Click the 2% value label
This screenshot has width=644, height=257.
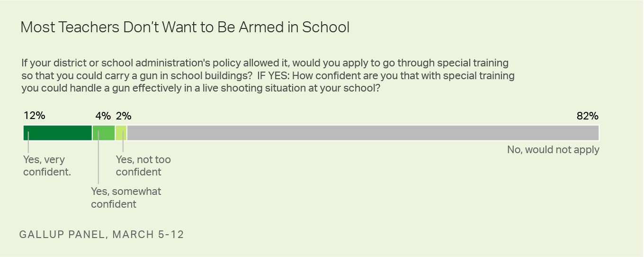(x=123, y=116)
